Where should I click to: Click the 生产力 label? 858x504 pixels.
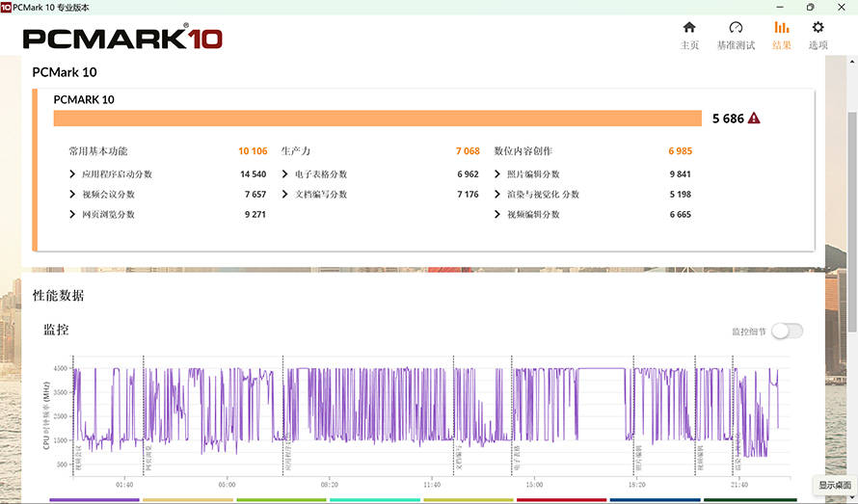coord(296,151)
